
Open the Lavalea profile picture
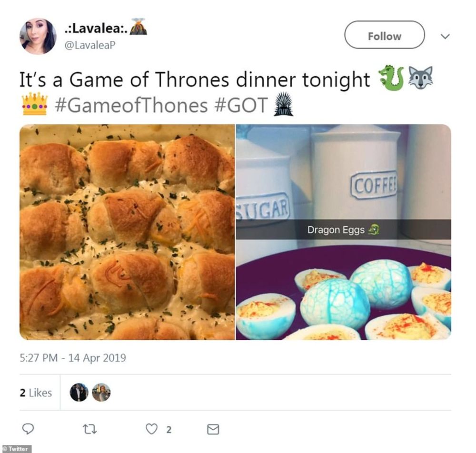[38, 36]
